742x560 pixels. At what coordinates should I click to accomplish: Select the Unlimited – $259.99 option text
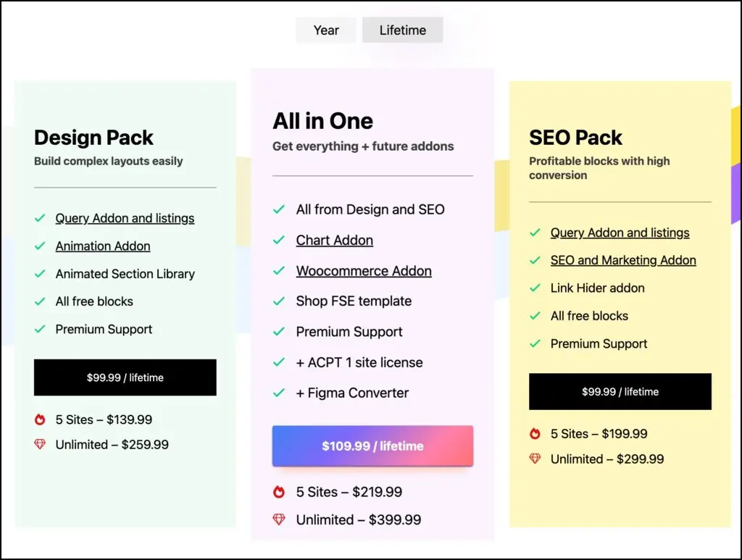[112, 445]
